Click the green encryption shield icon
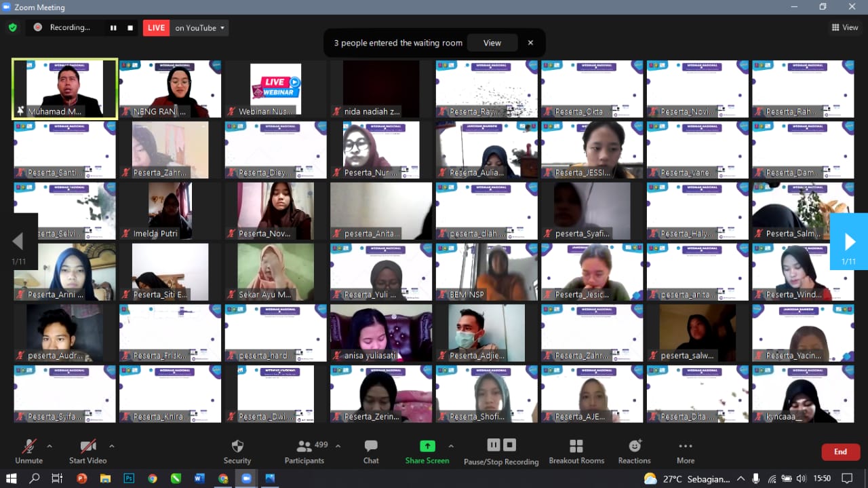 point(12,28)
